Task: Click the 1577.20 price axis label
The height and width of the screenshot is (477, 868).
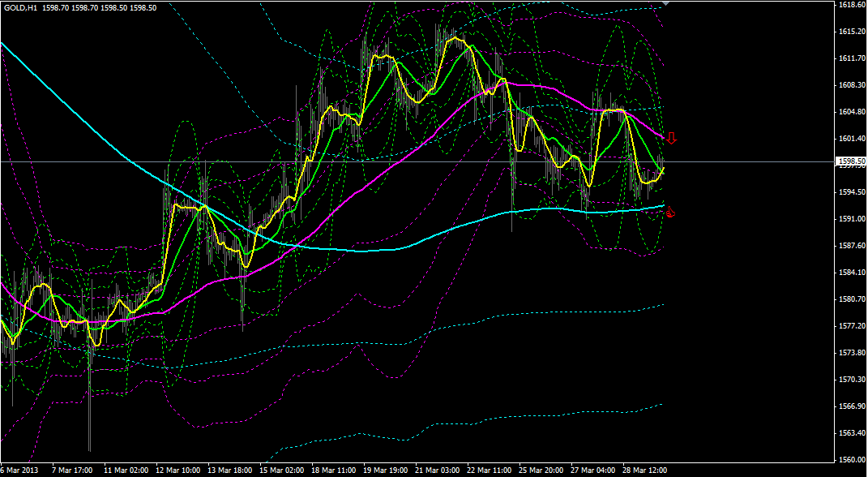Action: click(x=852, y=326)
